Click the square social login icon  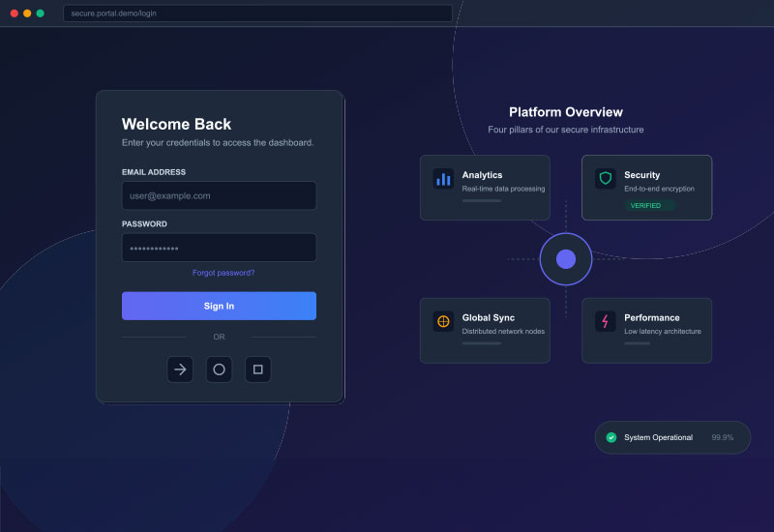click(257, 369)
